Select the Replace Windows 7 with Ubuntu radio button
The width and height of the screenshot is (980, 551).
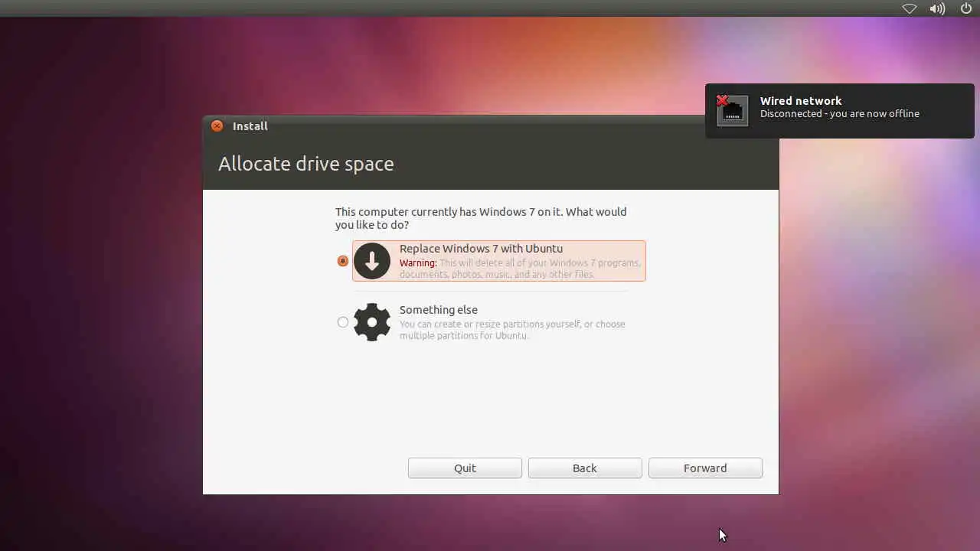(x=343, y=261)
